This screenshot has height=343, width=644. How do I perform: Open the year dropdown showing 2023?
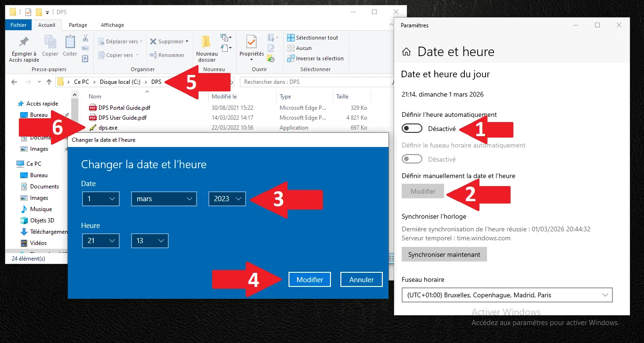[227, 199]
